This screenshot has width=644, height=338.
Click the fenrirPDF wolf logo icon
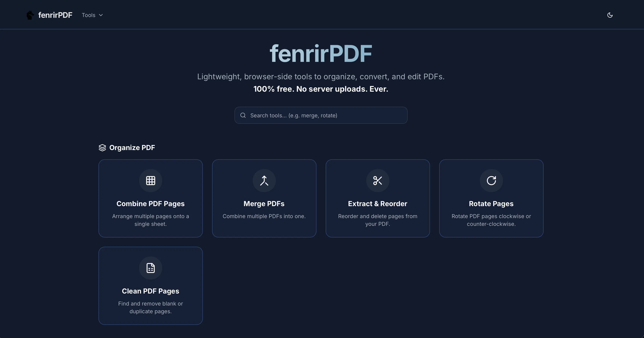pyautogui.click(x=30, y=15)
